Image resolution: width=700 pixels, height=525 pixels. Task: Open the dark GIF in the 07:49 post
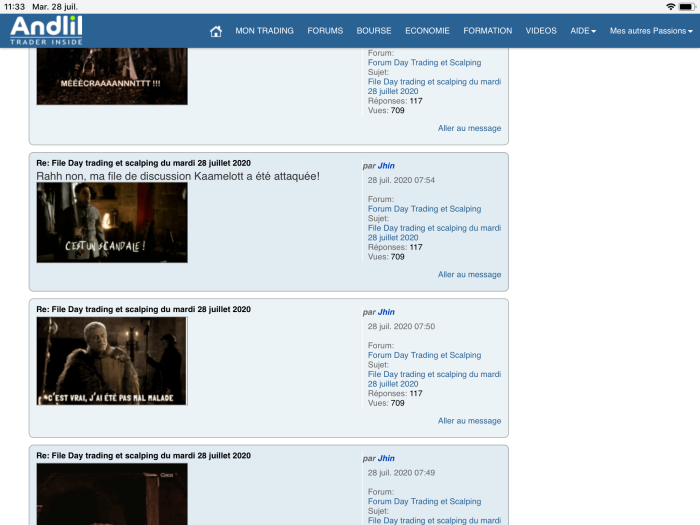pyautogui.click(x=112, y=494)
